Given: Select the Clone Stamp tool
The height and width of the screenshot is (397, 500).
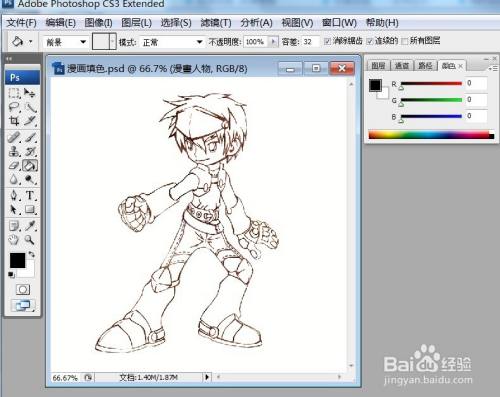Looking at the screenshot, I should (x=14, y=151).
